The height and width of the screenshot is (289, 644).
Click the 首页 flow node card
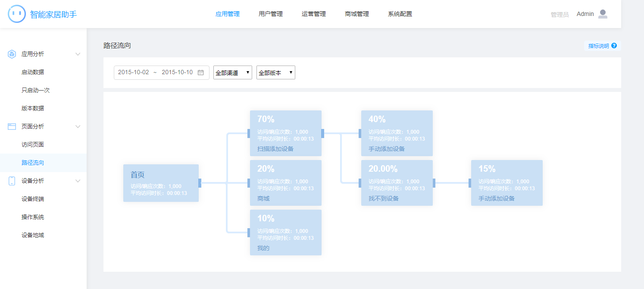click(x=161, y=183)
